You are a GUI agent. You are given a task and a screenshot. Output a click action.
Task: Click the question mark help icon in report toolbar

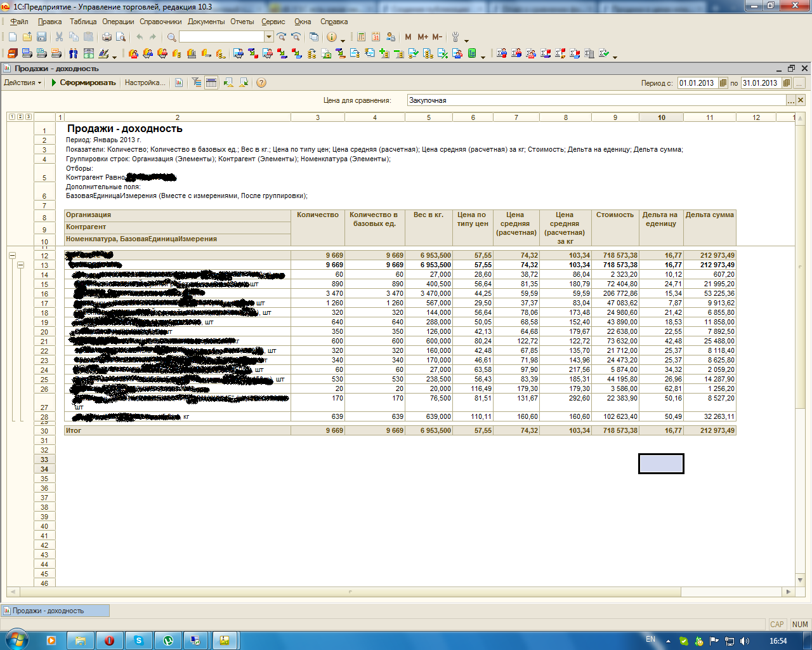pyautogui.click(x=261, y=83)
